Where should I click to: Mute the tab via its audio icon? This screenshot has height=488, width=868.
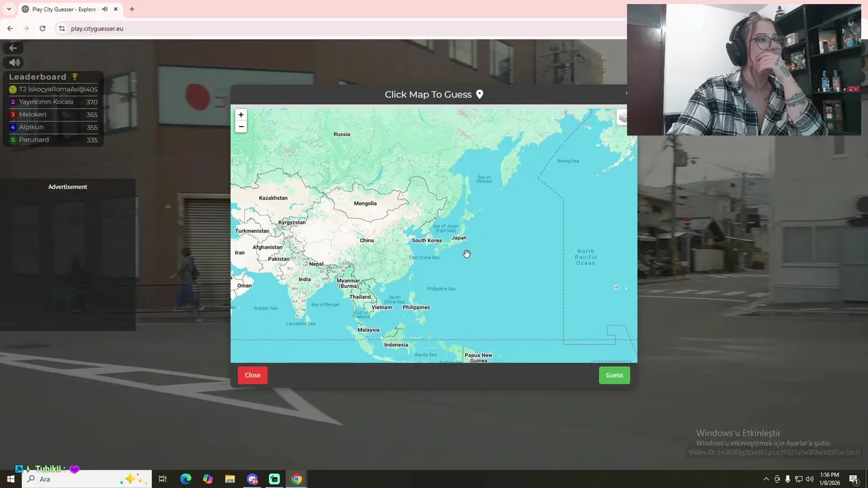104,9
